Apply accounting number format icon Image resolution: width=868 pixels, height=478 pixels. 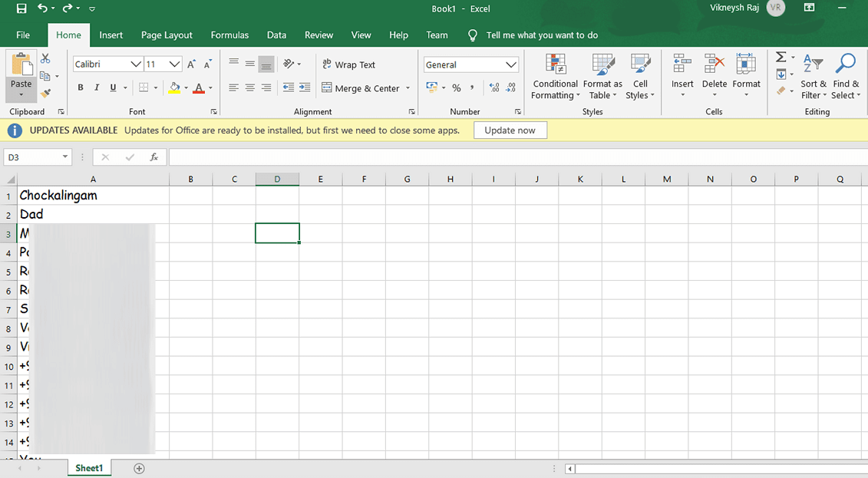[x=432, y=87]
